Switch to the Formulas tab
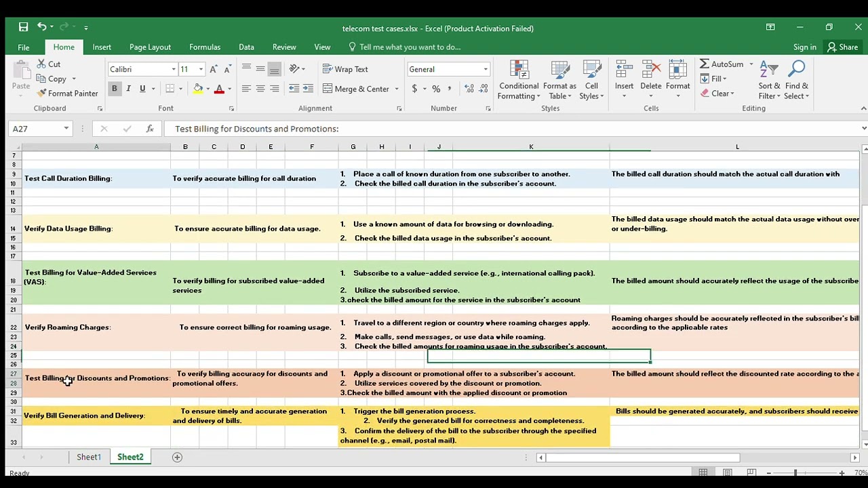Viewport: 868px width, 488px height. point(205,47)
